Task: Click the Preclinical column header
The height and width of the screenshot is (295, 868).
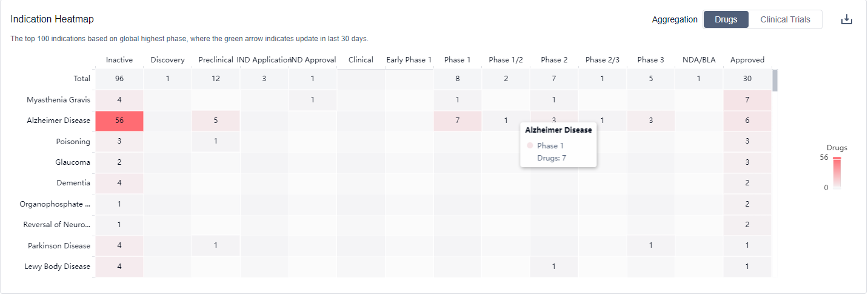Action: click(216, 60)
